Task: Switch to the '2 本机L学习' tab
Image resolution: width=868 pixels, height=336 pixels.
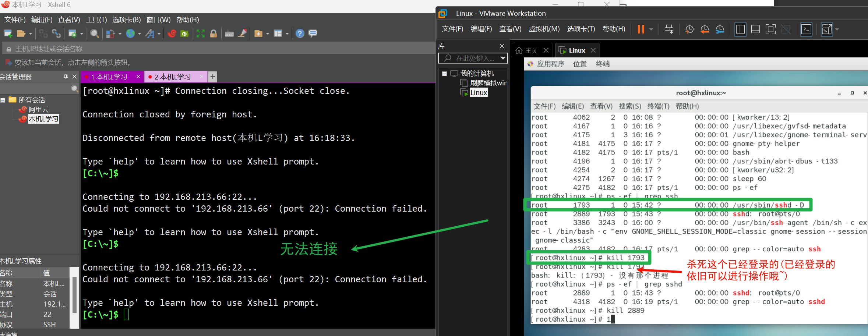Action: tap(173, 77)
